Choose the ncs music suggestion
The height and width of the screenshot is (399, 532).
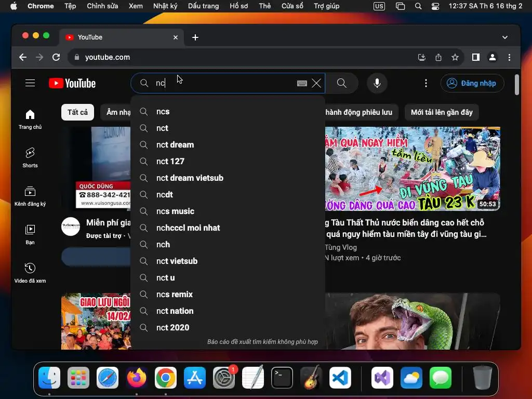[x=228, y=211]
